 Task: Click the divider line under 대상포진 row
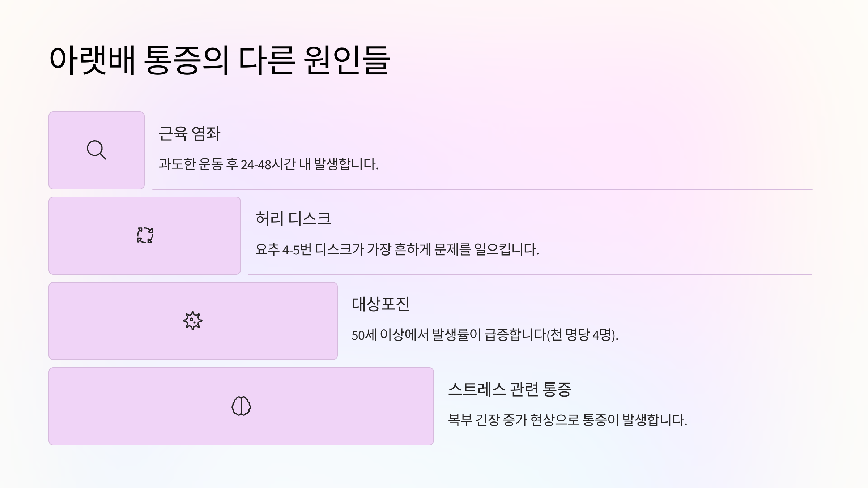pyautogui.click(x=578, y=360)
